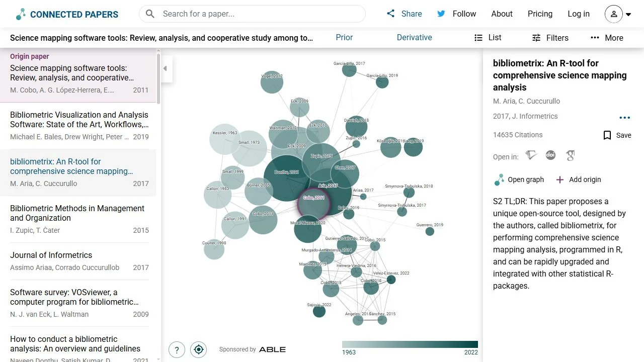Click the Borner, 2005 graph node

(x=259, y=191)
